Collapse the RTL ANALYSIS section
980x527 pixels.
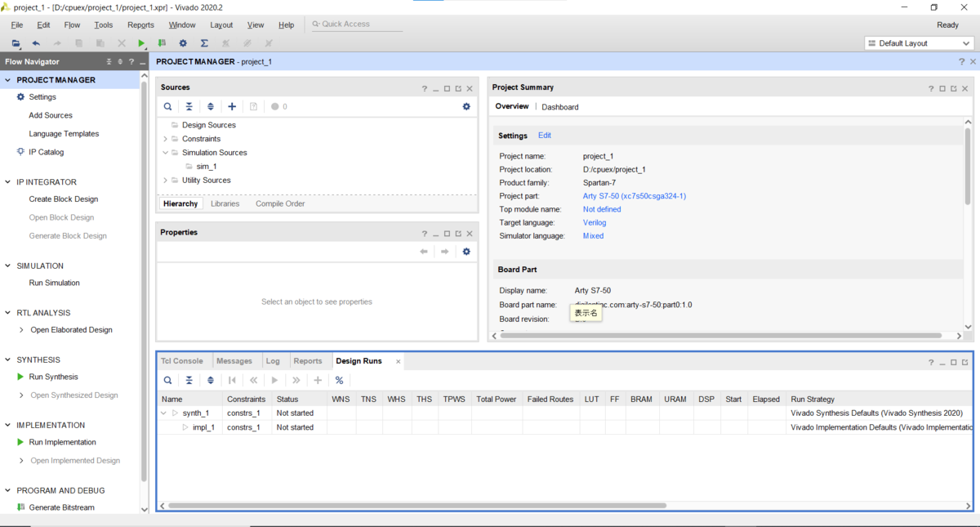(8, 313)
